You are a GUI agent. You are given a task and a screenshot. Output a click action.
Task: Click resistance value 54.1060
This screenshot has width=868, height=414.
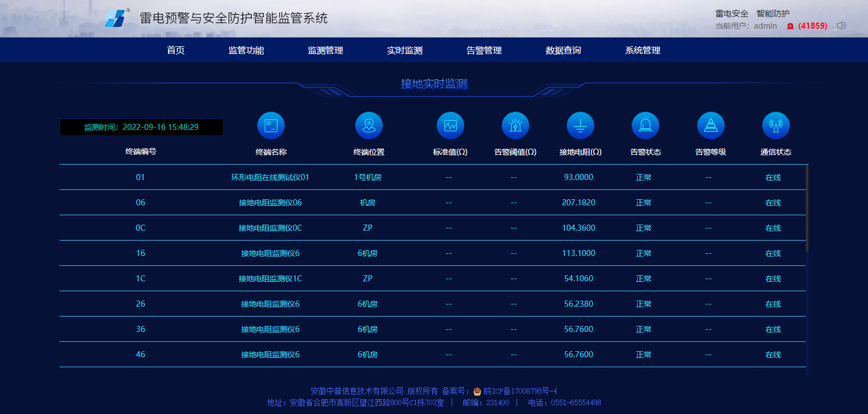[578, 279]
